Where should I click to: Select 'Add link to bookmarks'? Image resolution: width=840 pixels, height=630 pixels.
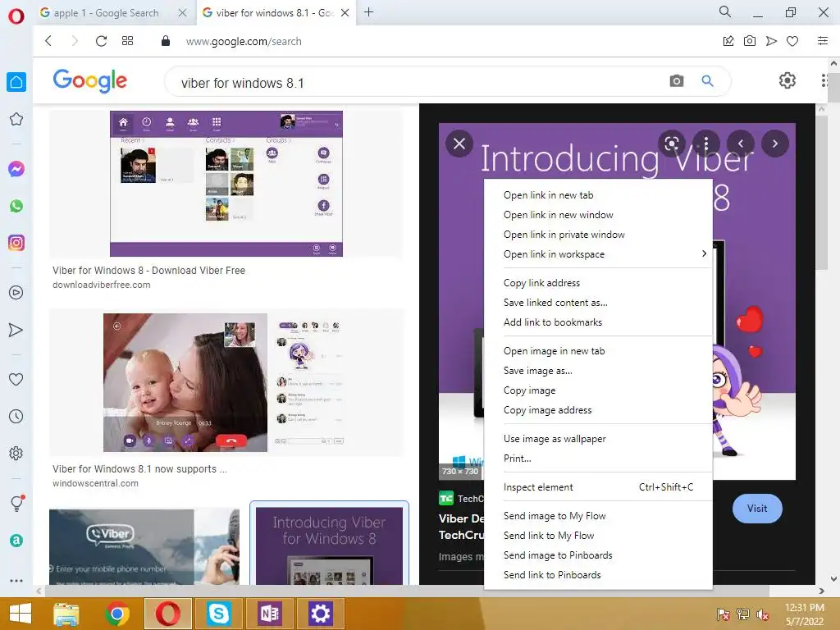[x=598, y=322]
